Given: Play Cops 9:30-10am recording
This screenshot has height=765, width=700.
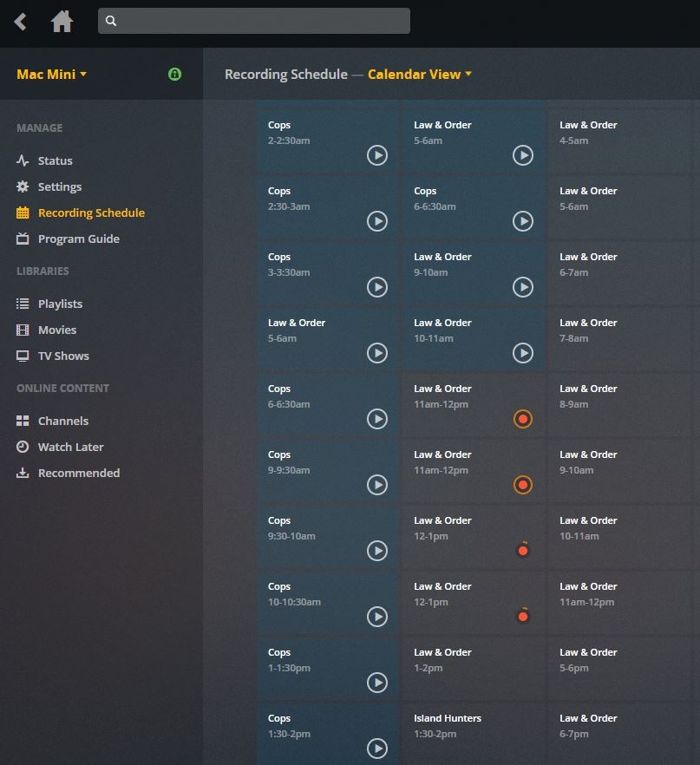Looking at the screenshot, I should tap(377, 550).
